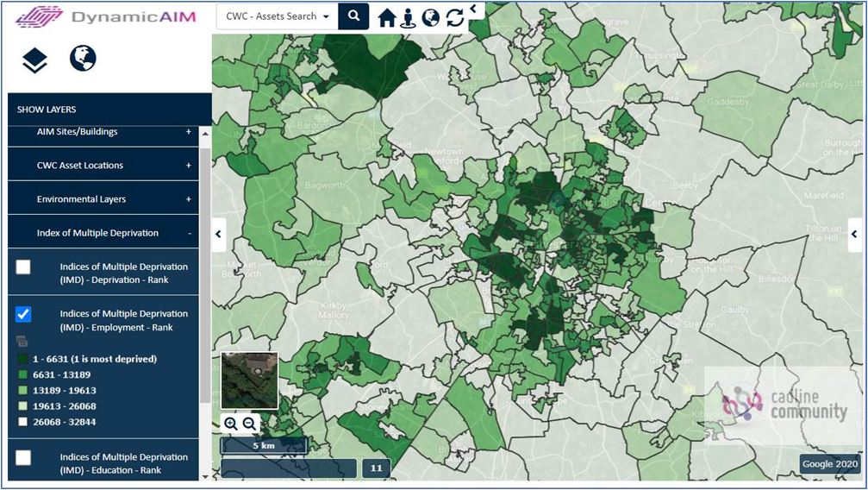The width and height of the screenshot is (868, 490).
Task: Click the Bagworth map label
Action: click(x=324, y=185)
